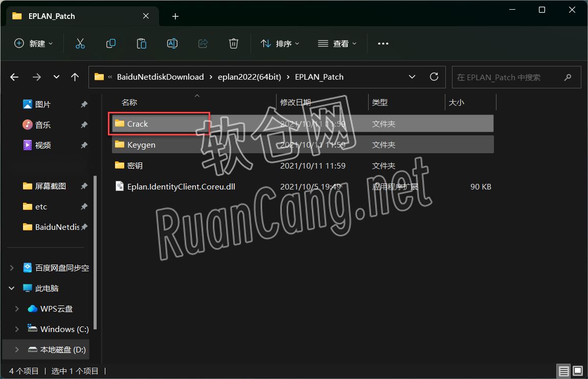Click the Delete (trash) icon
The width and height of the screenshot is (588, 379).
pos(233,43)
